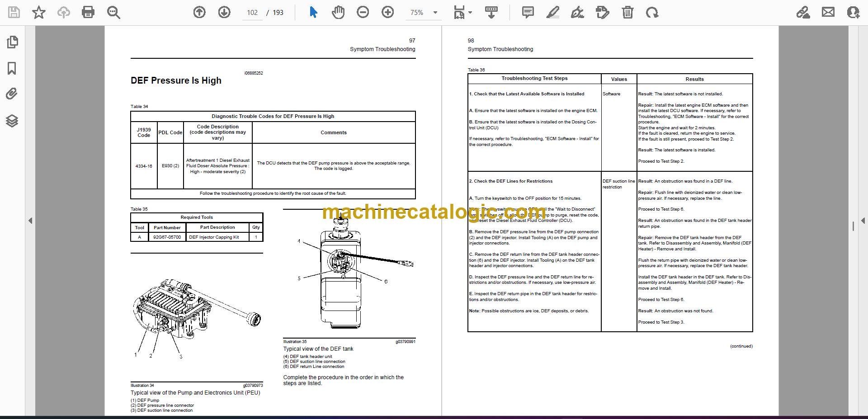Activate the hand pan tool
Screen dimensions: 868x419
(338, 12)
